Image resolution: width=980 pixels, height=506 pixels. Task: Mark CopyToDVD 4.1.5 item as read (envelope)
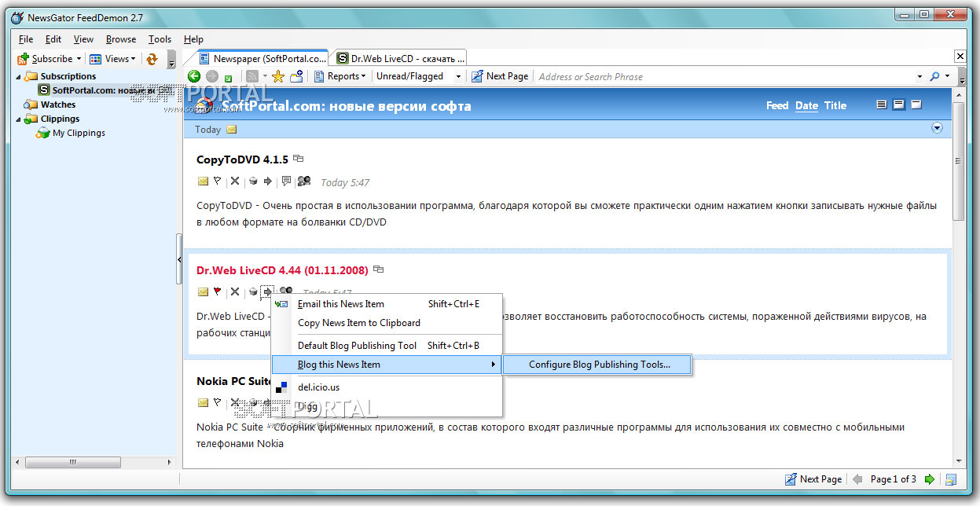[x=203, y=181]
